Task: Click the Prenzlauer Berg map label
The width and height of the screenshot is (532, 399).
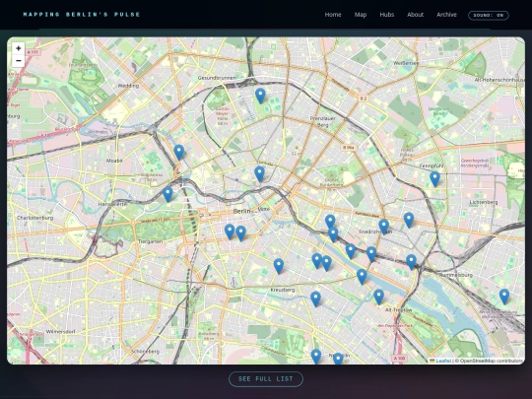Action: click(x=323, y=121)
